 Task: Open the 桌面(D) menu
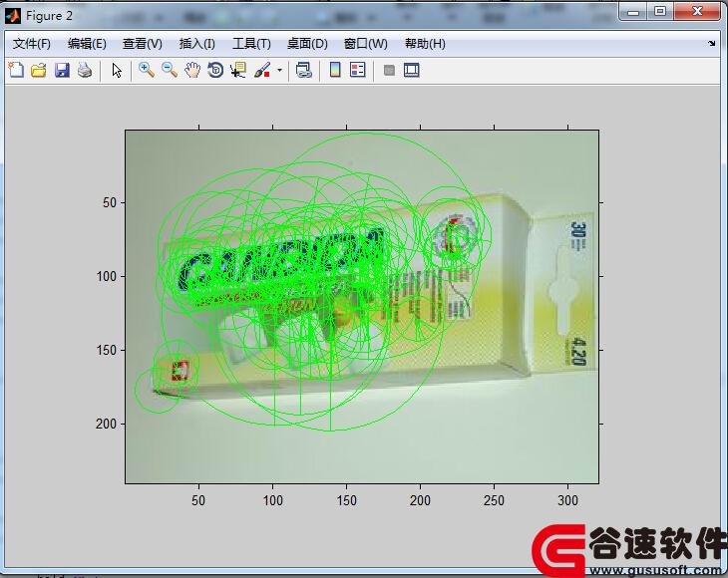pos(307,44)
